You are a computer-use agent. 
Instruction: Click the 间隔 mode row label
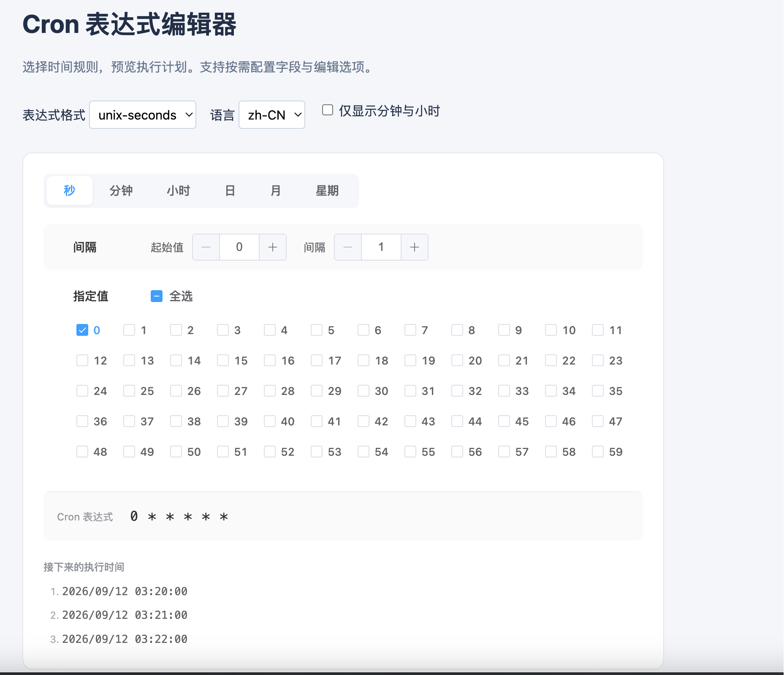point(85,247)
